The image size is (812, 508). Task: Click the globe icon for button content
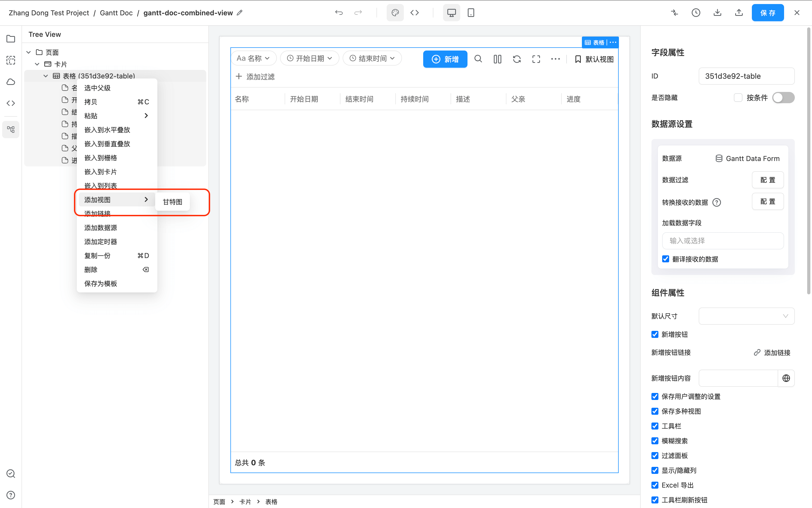tap(786, 378)
